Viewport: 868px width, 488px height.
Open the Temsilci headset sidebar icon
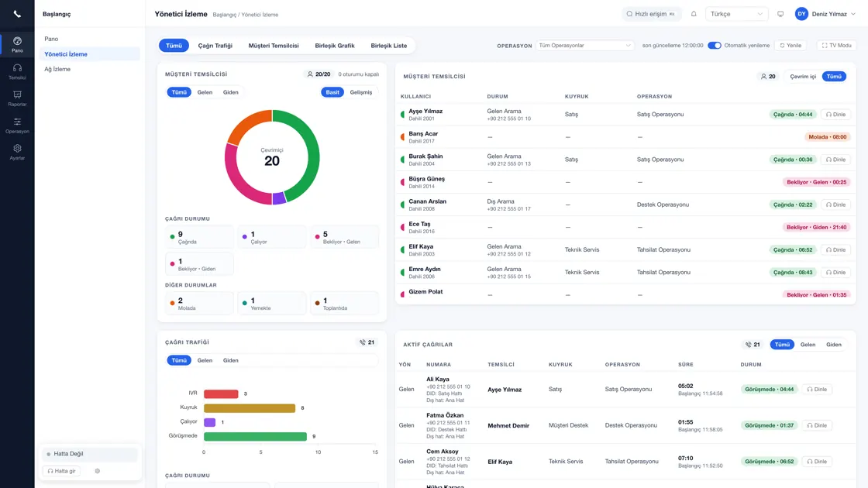17,71
